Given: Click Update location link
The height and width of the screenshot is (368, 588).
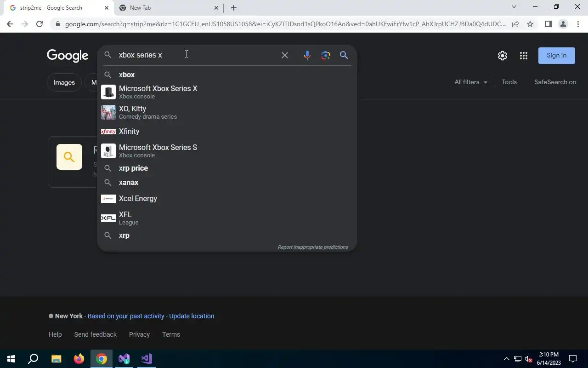Looking at the screenshot, I should point(192,316).
